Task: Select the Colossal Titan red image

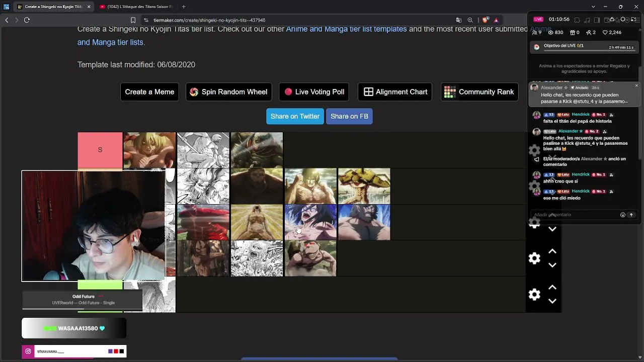Action: click(x=203, y=222)
